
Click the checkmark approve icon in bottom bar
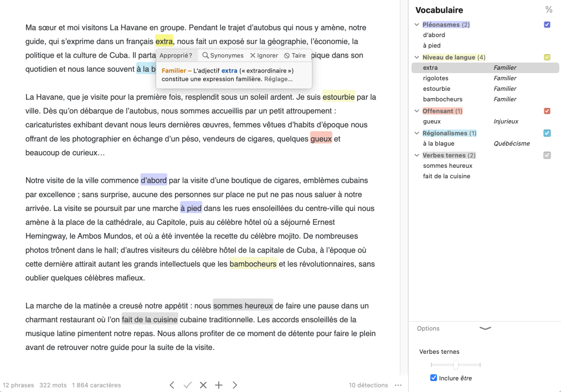click(x=187, y=385)
